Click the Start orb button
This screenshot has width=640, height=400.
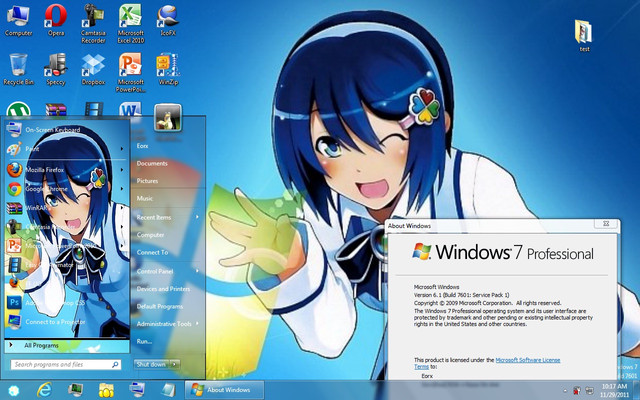click(13, 391)
